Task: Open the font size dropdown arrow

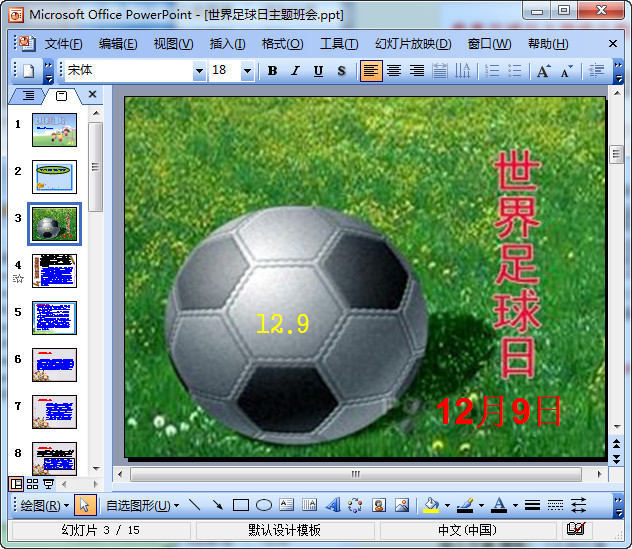Action: click(x=247, y=71)
